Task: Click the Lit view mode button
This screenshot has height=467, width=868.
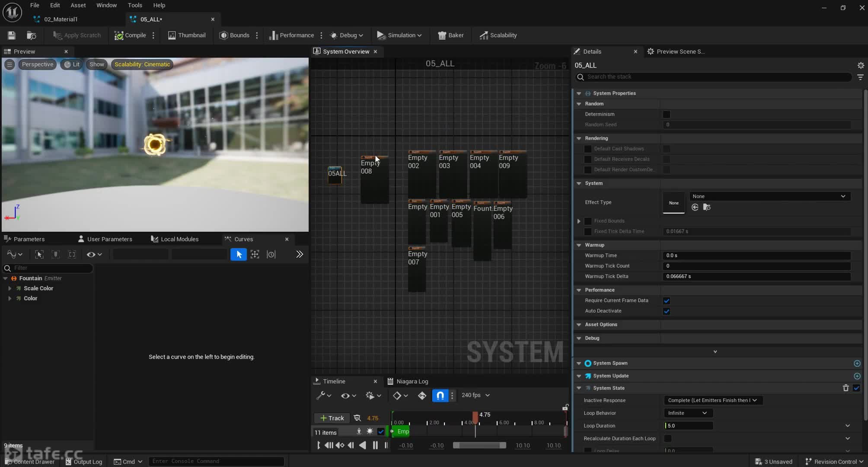Action: pos(72,64)
